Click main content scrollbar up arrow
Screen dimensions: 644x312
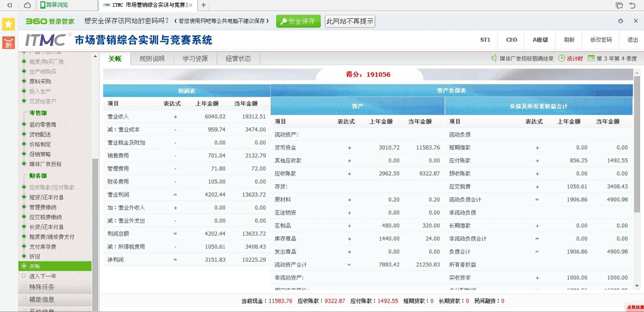pos(637,72)
